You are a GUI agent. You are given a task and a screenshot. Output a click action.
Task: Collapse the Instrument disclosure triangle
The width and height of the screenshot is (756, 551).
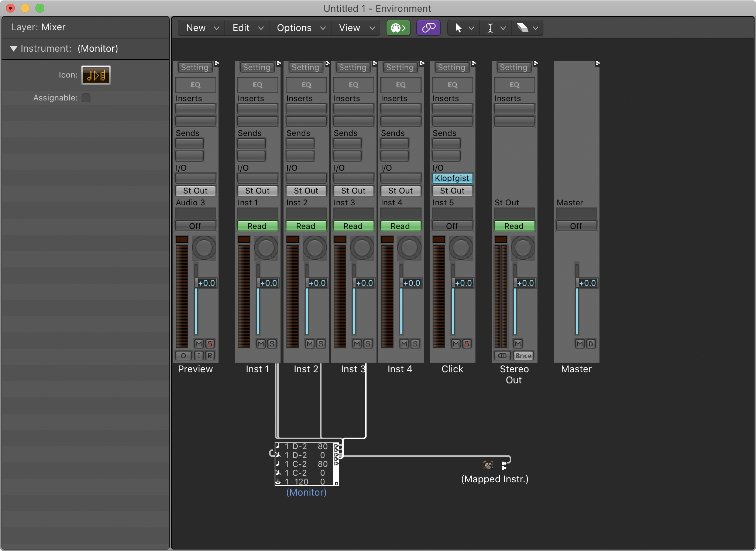pyautogui.click(x=14, y=48)
